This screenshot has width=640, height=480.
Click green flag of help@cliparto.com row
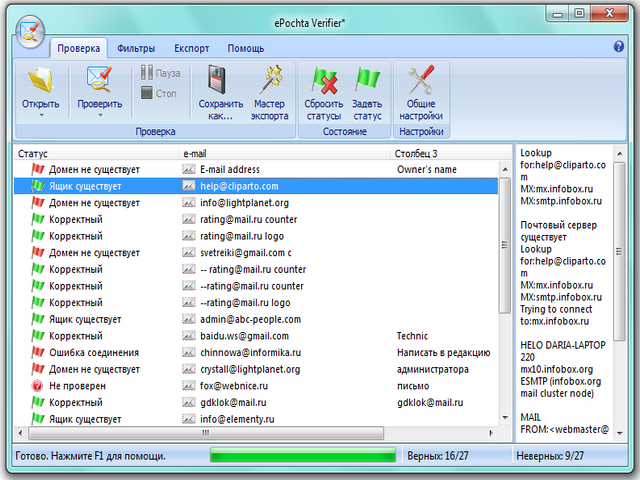point(38,186)
